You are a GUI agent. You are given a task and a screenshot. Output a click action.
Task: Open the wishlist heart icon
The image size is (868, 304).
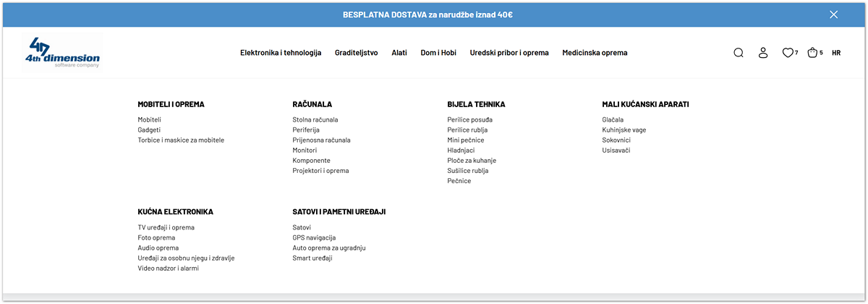788,53
